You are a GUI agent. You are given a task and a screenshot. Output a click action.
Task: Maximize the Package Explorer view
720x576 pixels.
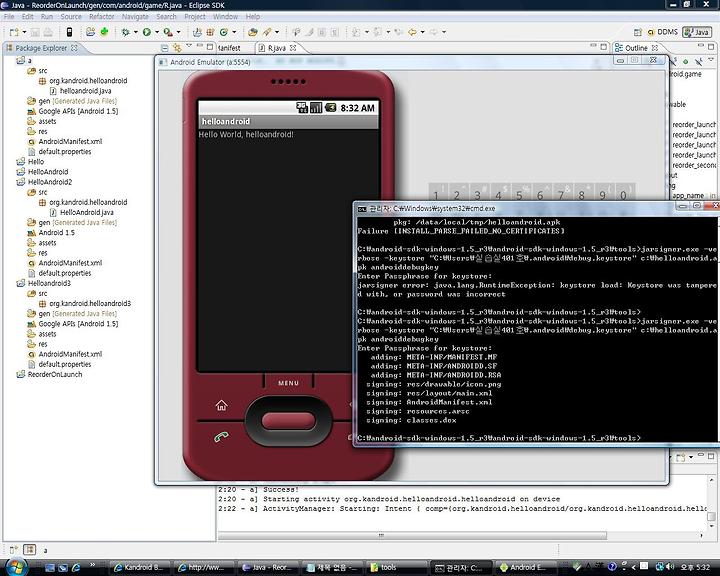point(210,47)
